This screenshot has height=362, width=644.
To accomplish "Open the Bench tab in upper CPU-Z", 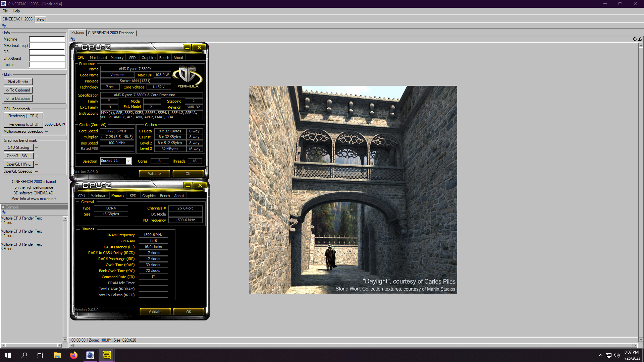I will coord(164,58).
